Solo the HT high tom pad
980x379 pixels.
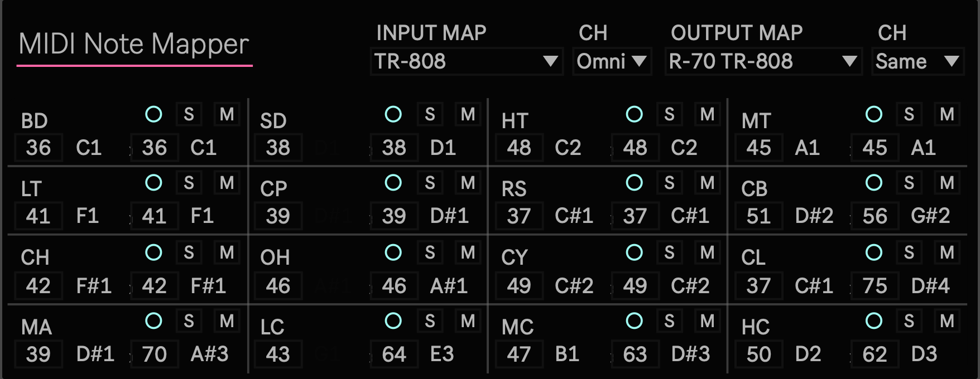(x=669, y=114)
